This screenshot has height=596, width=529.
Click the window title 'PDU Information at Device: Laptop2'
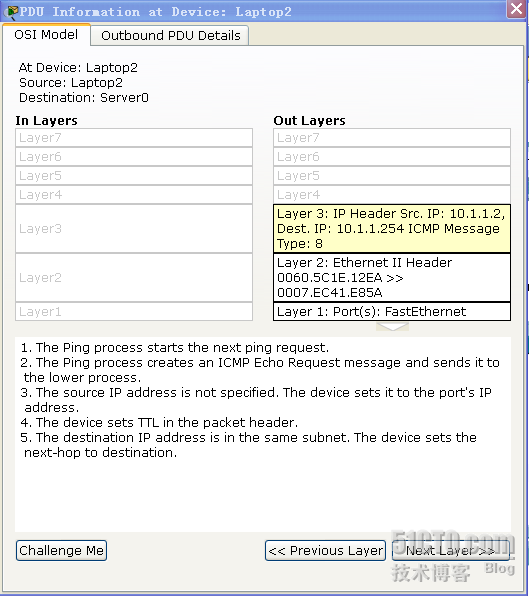155,12
